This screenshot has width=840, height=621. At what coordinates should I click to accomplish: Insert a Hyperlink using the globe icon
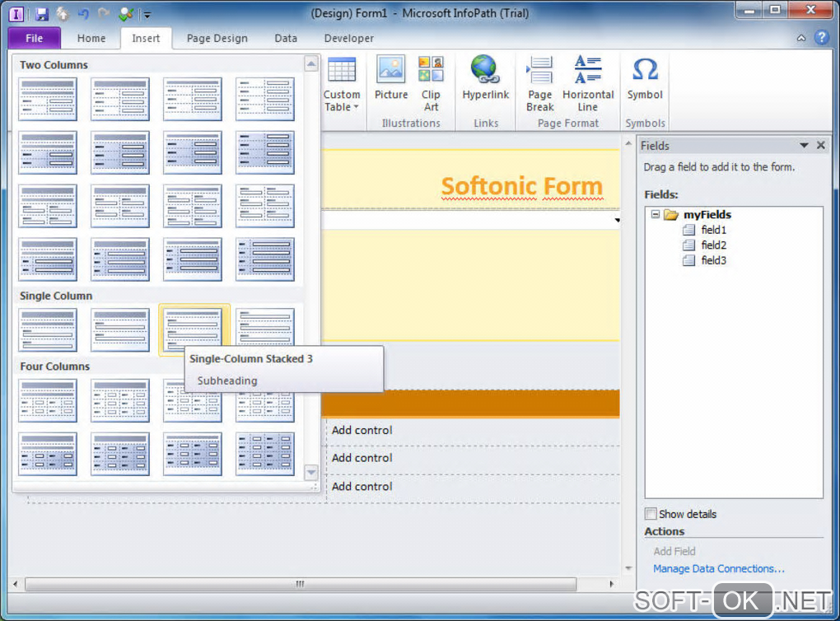tap(485, 78)
